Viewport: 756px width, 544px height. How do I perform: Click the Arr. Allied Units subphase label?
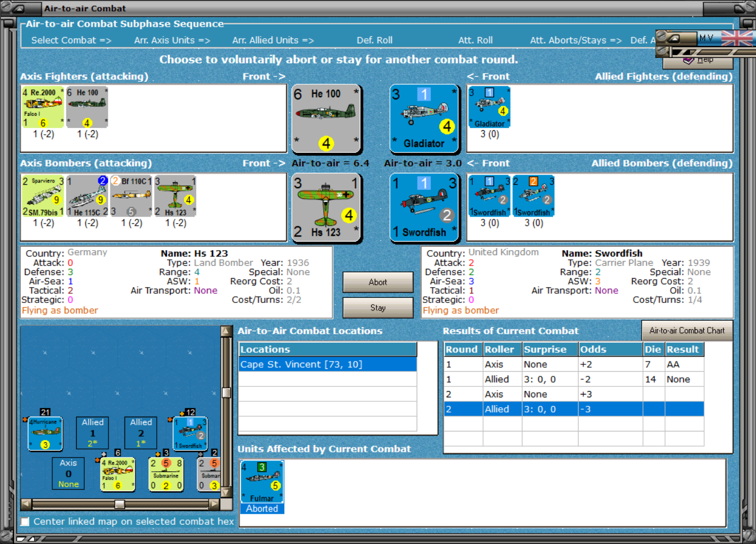(x=273, y=40)
